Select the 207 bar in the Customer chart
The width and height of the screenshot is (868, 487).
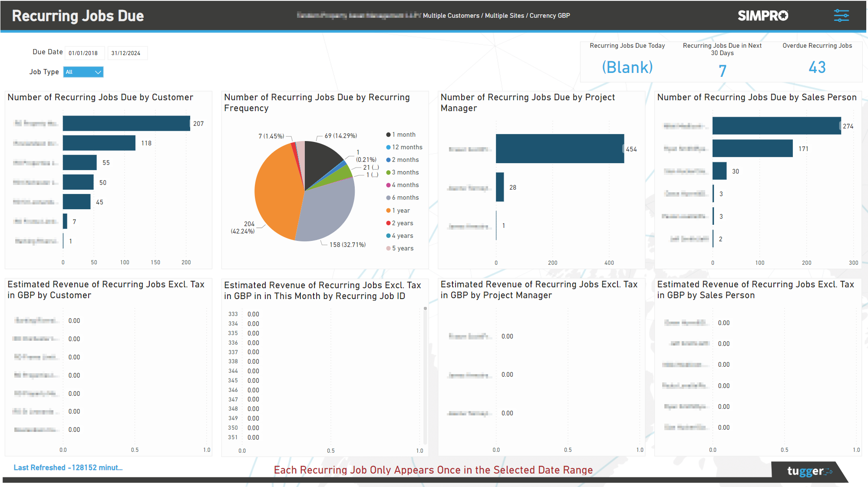(126, 123)
